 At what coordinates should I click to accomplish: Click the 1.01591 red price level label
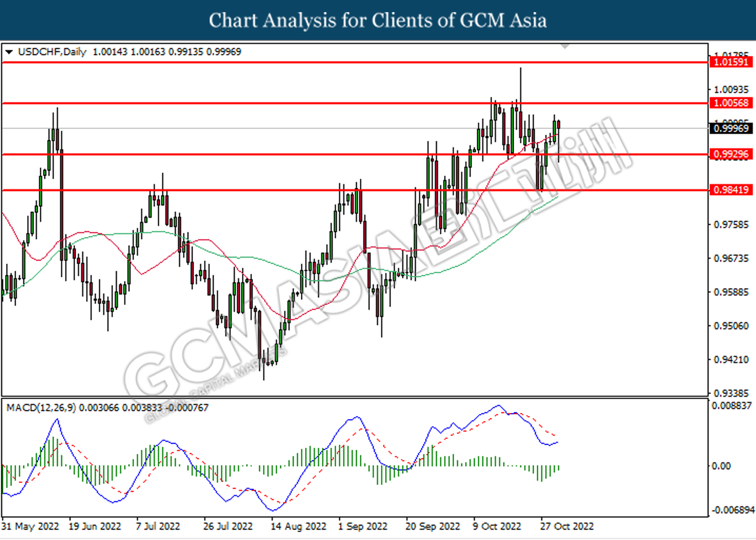click(731, 62)
